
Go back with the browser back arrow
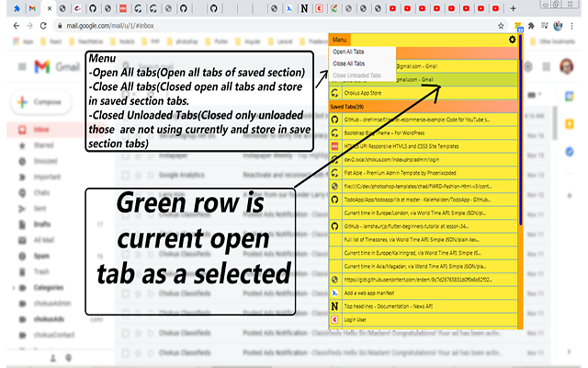tap(17, 26)
